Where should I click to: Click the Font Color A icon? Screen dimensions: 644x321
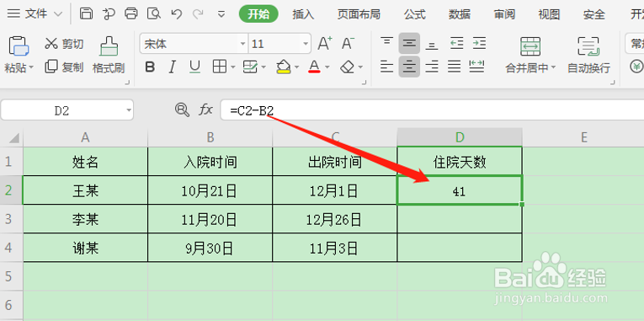click(x=314, y=67)
